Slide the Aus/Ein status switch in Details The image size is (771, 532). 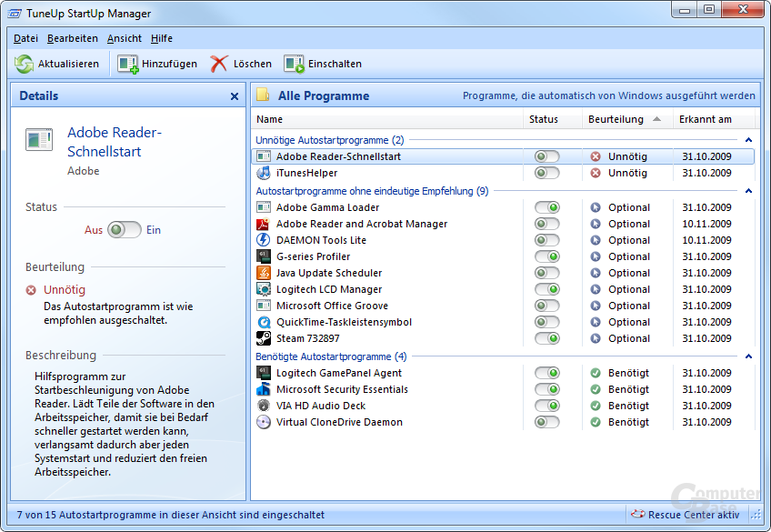pyautogui.click(x=125, y=229)
